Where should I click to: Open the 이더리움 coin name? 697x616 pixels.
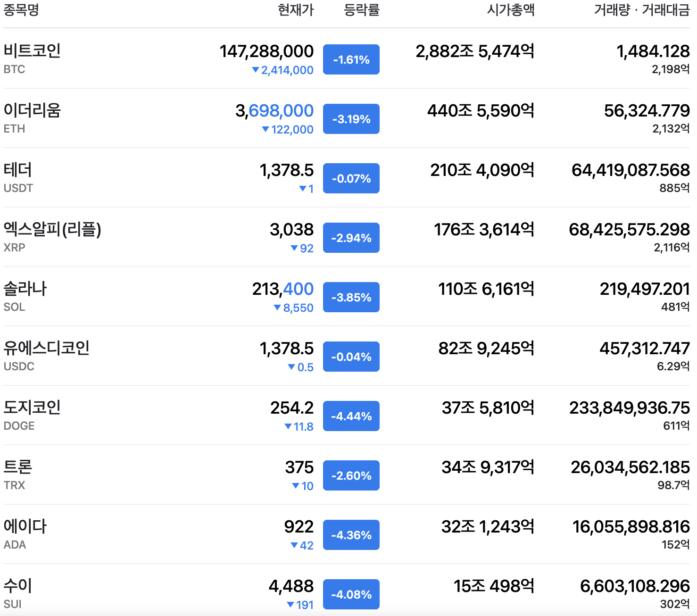(x=32, y=110)
